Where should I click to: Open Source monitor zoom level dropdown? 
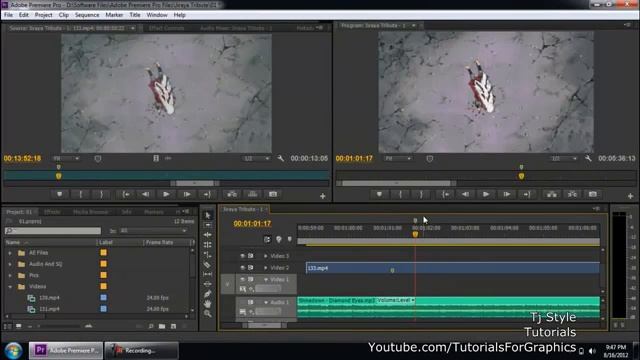point(65,158)
